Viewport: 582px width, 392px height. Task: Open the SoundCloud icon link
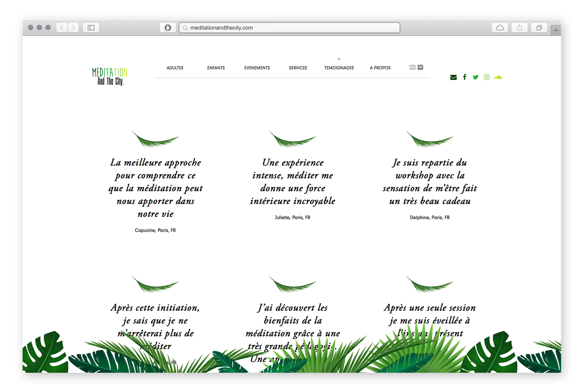click(x=498, y=77)
